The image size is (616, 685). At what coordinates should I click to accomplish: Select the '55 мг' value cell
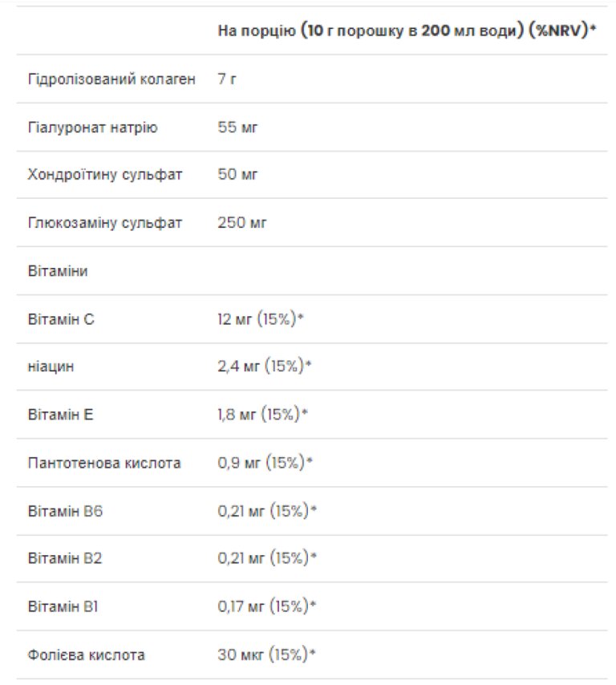(237, 128)
